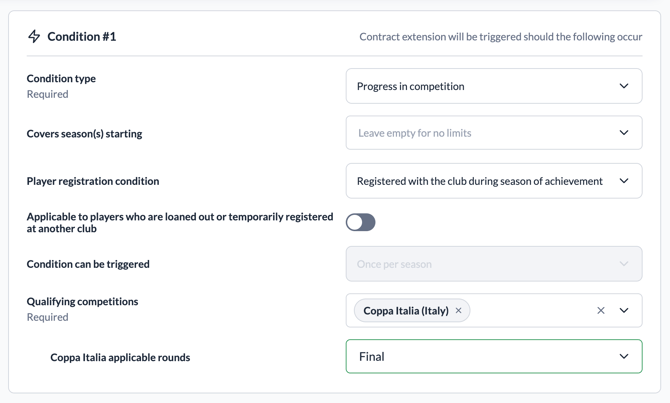Click the Coppa Italia applicable rounds label
The image size is (670, 403).
pyautogui.click(x=120, y=357)
